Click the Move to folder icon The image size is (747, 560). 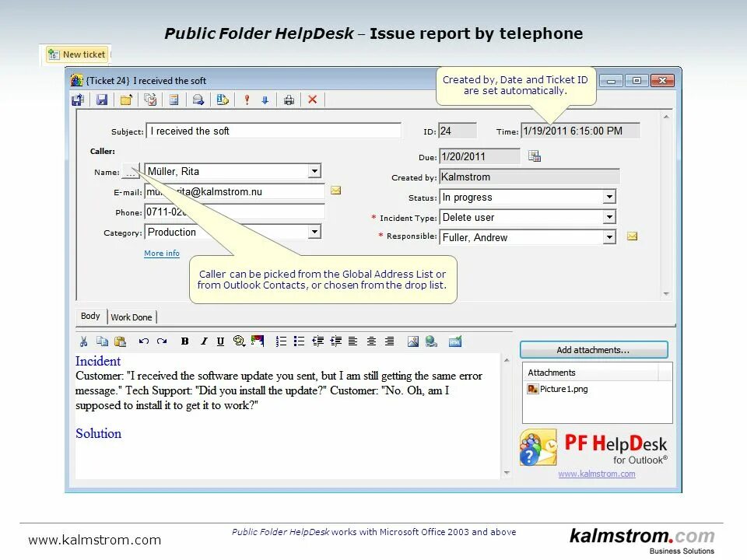pyautogui.click(x=126, y=100)
